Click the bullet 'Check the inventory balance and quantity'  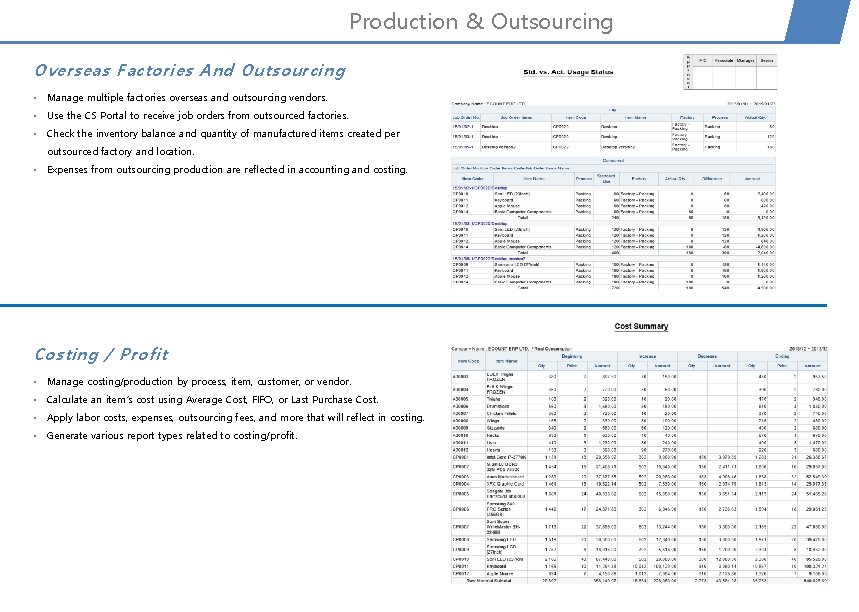(223, 142)
